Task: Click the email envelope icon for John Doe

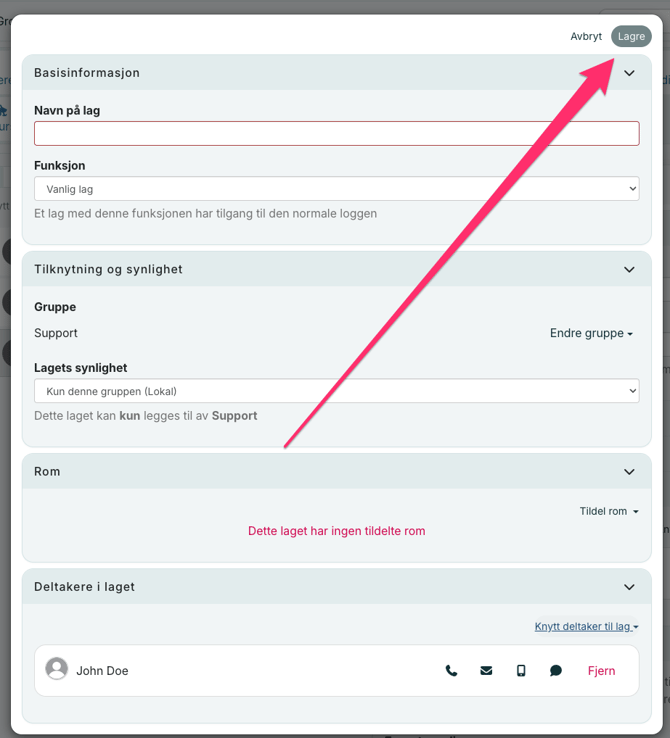Action: 486,671
